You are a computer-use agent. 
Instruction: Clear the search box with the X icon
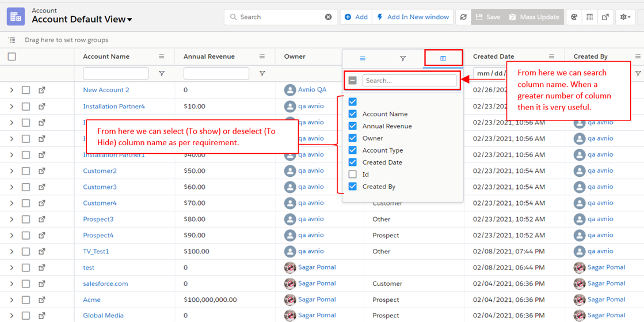(328, 17)
